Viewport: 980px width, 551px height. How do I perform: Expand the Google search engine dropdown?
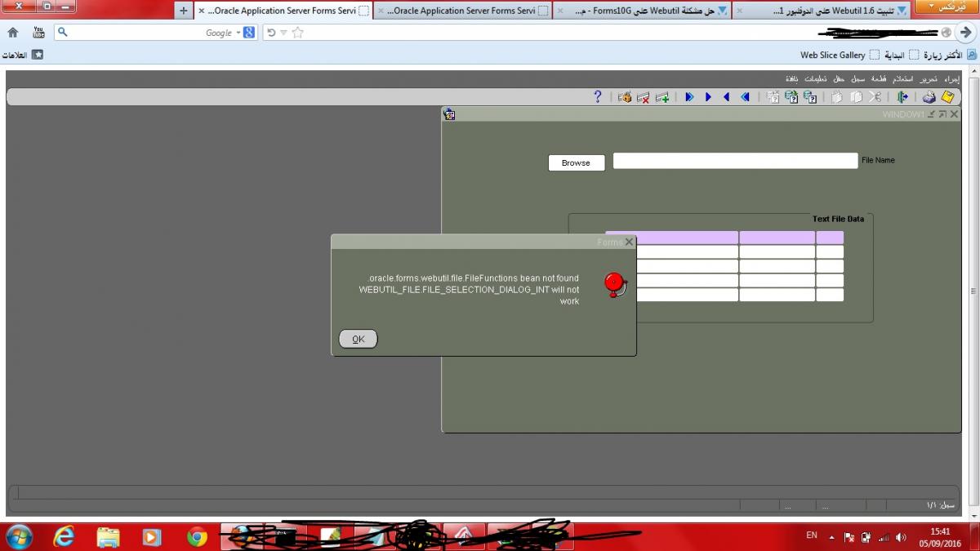pyautogui.click(x=238, y=33)
